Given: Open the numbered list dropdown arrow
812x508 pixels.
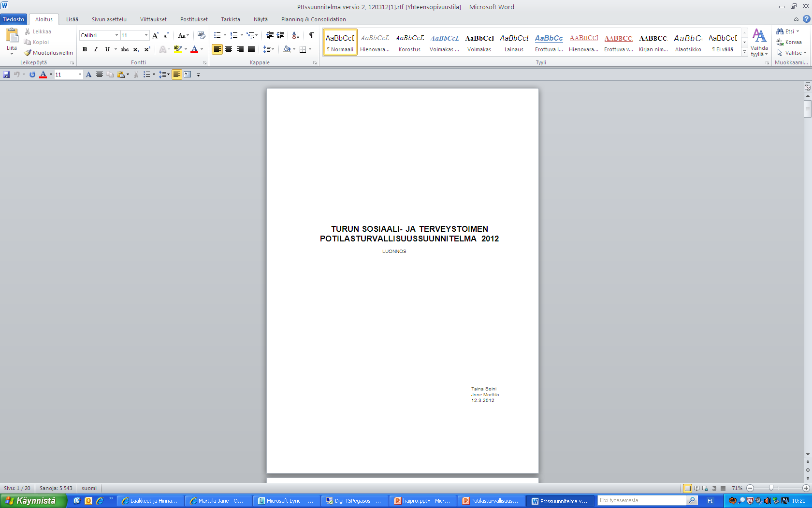Looking at the screenshot, I should (x=242, y=35).
